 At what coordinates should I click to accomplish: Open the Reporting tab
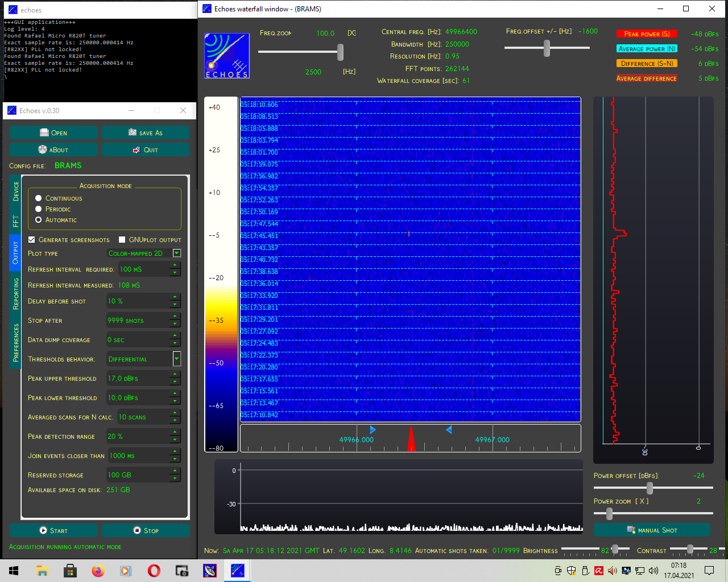pyautogui.click(x=15, y=294)
